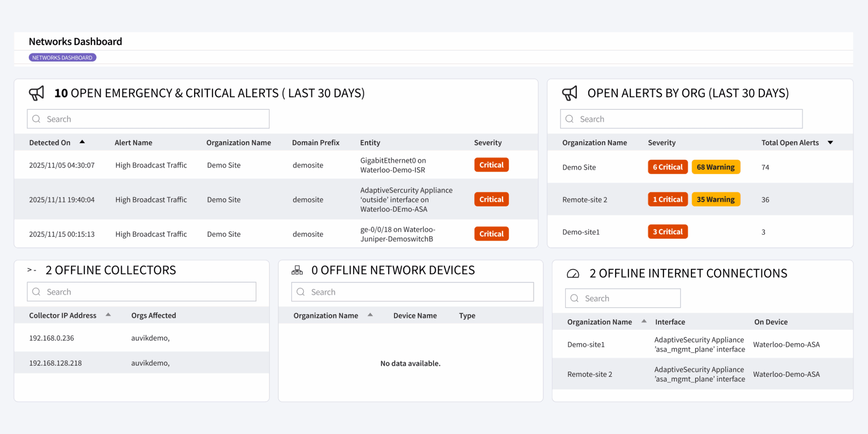
Task: Click the megaphone icon beside emergency alerts heading
Action: pyautogui.click(x=37, y=93)
